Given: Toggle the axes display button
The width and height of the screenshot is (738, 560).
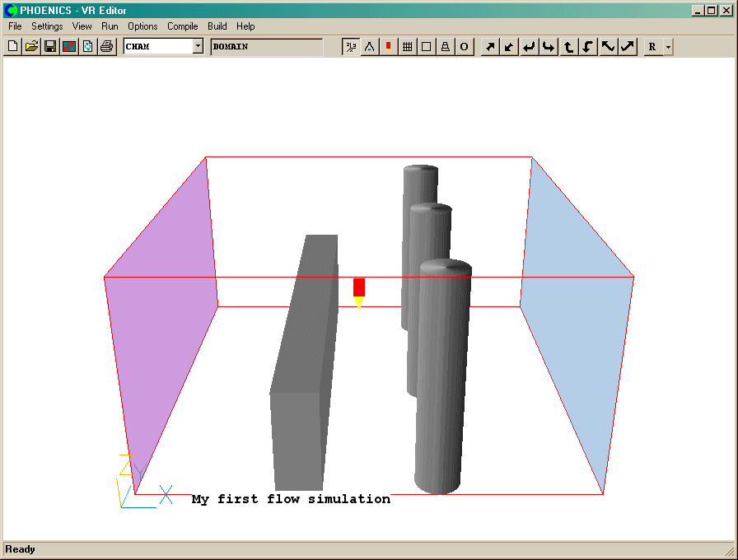Looking at the screenshot, I should coord(351,47).
